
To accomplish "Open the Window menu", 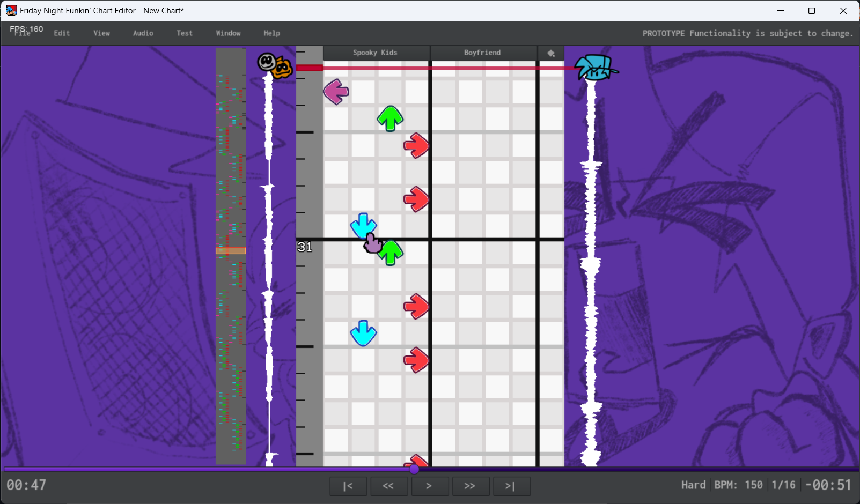I will coord(228,33).
